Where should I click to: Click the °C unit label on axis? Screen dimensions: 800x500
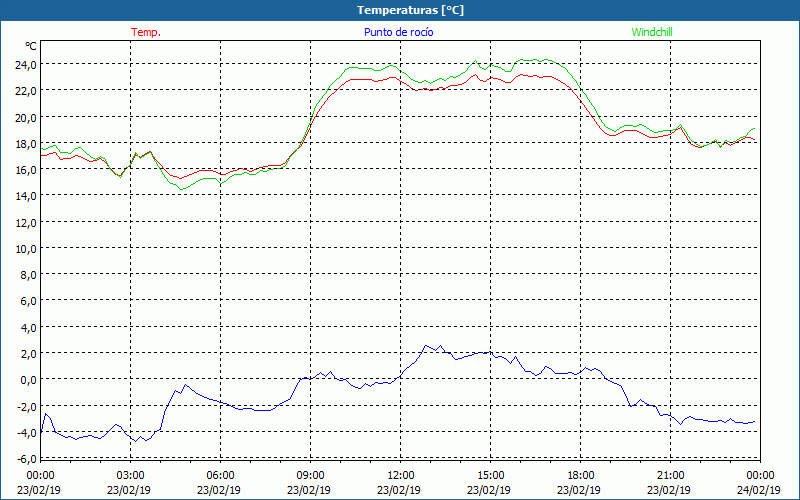pos(31,46)
